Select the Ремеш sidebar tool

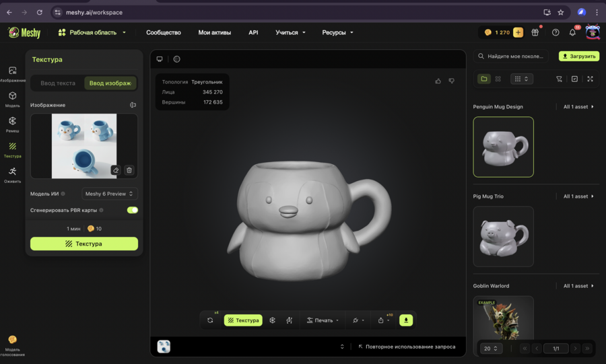tap(12, 124)
